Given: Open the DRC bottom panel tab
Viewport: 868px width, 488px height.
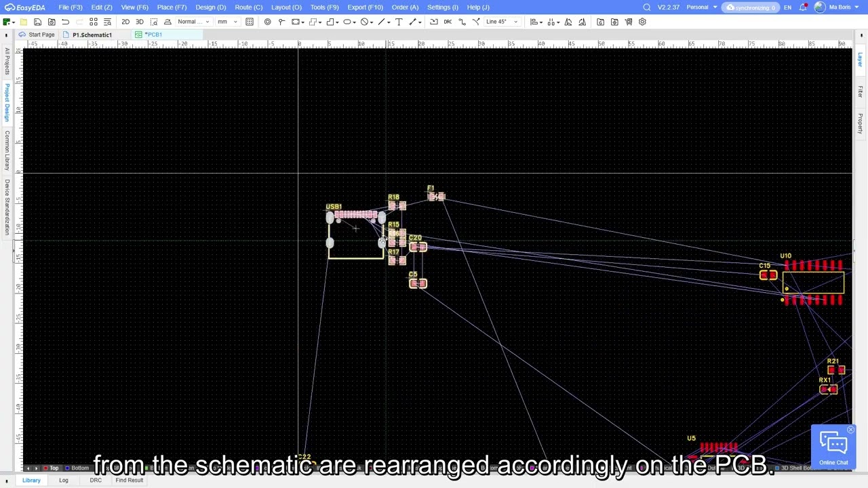Looking at the screenshot, I should (96, 480).
